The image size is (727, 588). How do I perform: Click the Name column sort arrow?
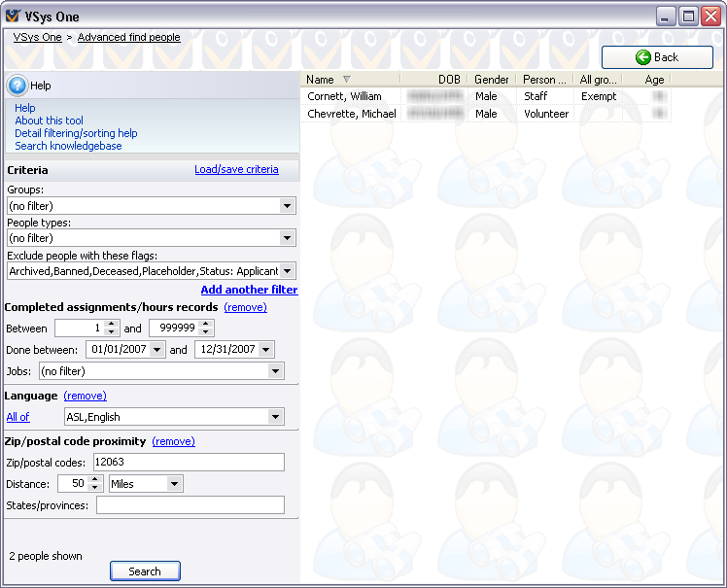[x=346, y=80]
